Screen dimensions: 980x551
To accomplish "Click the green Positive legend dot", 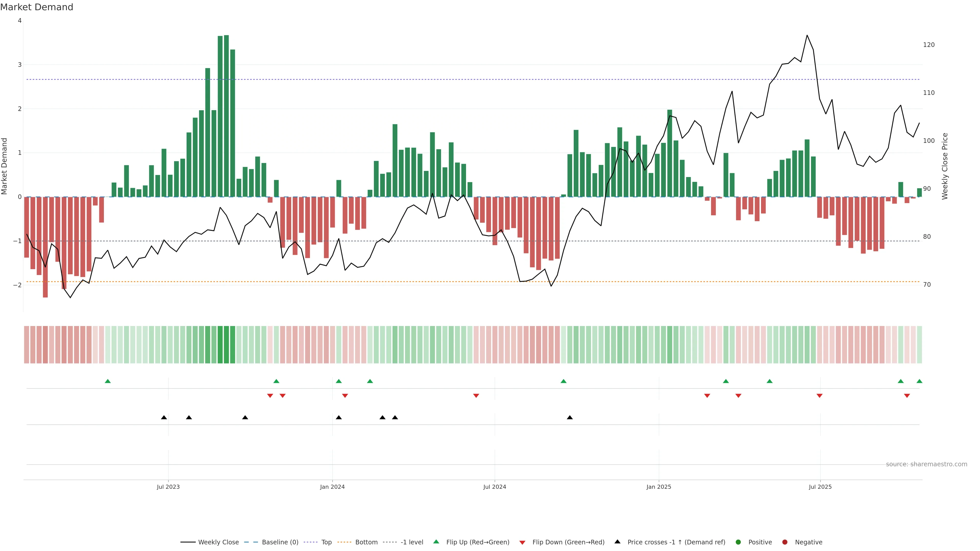I will coord(738,542).
